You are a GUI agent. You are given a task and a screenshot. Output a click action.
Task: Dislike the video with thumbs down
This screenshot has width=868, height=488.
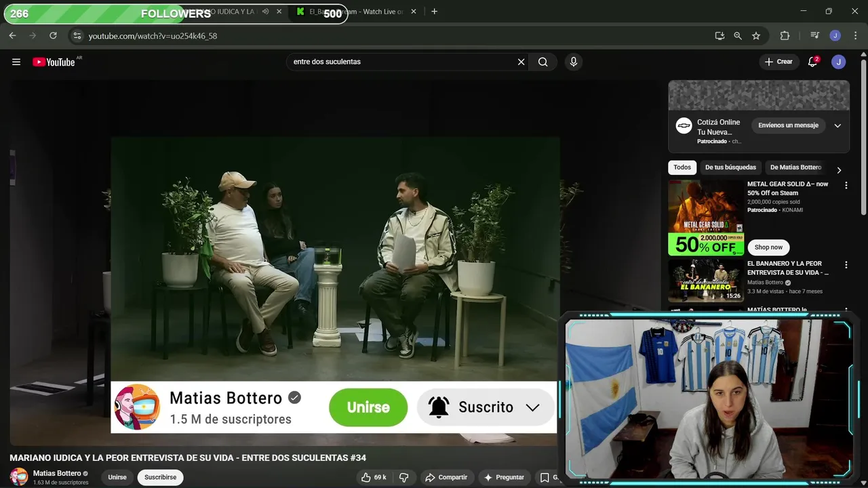click(403, 477)
